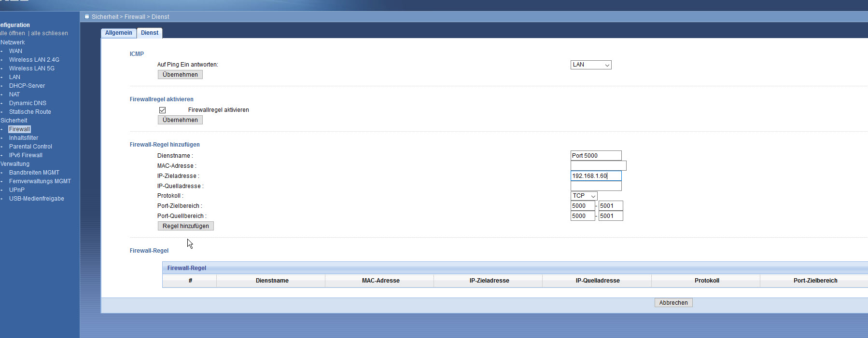Click the breadcrumb Sicherheit > Firewall > Dienst
This screenshot has height=338, width=868.
130,17
